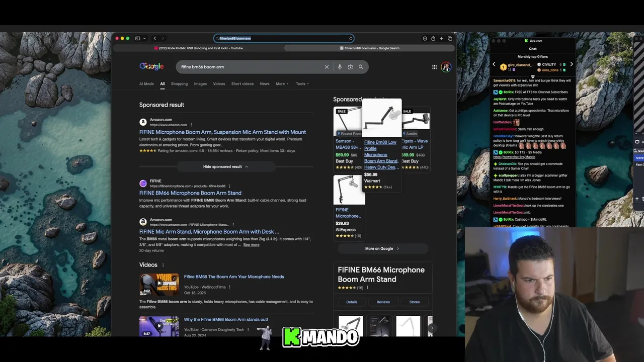The image size is (644, 362).
Task: Open options for amazon.com organic result
Action: click(233, 225)
